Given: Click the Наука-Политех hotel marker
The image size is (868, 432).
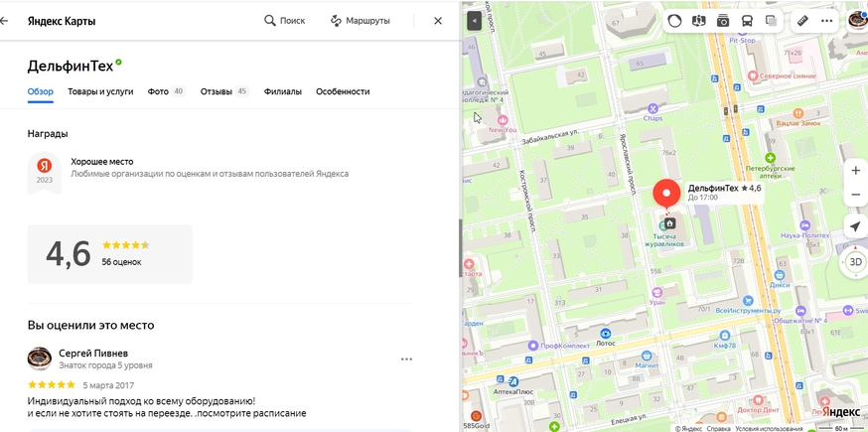Looking at the screenshot, I should point(804,225).
